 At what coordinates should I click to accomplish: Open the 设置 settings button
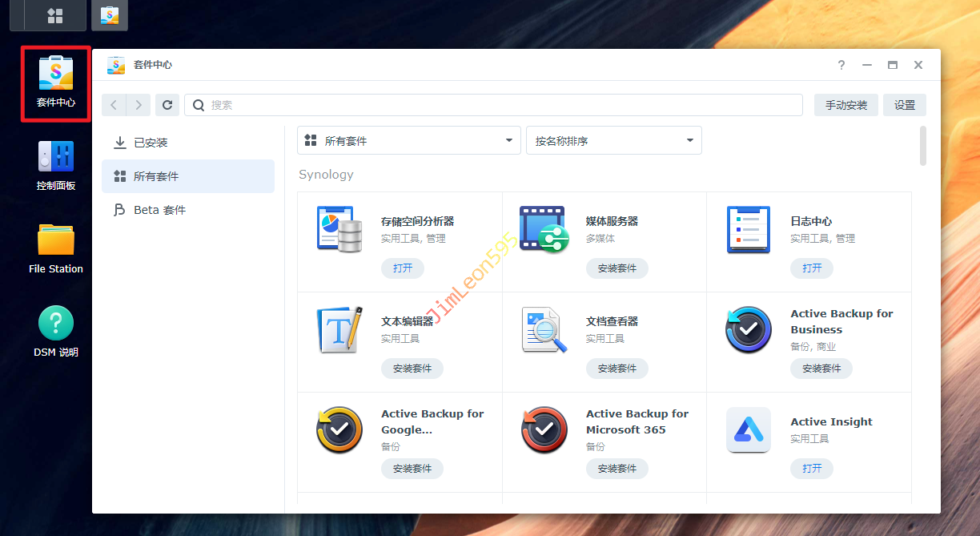904,105
